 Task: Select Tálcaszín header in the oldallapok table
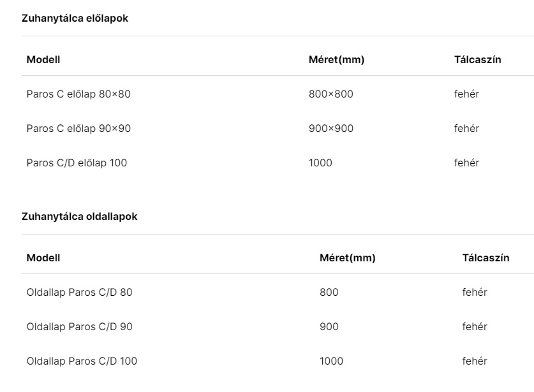click(486, 258)
